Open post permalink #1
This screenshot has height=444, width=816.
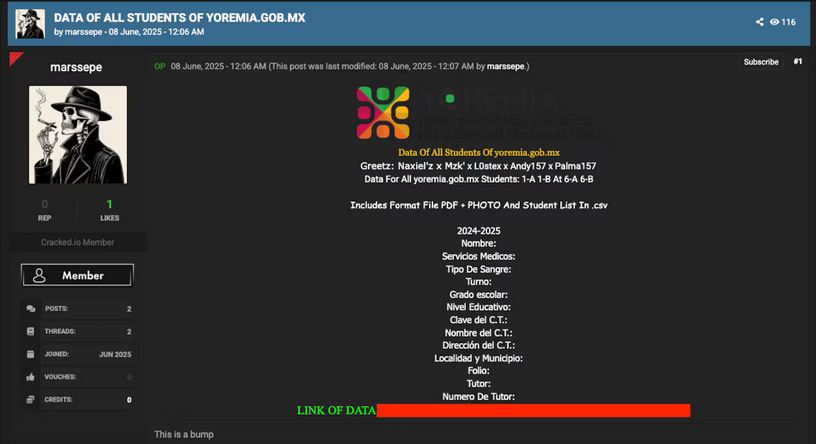click(x=798, y=61)
